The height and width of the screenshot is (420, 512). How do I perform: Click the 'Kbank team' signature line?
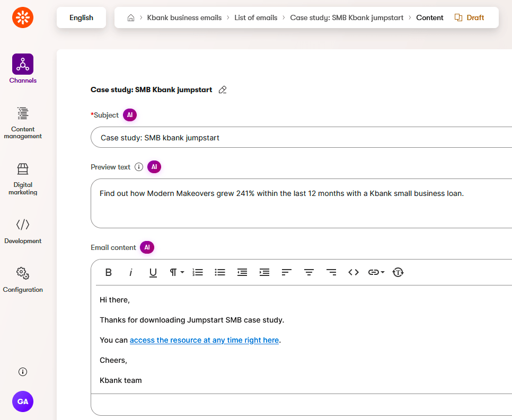click(120, 380)
